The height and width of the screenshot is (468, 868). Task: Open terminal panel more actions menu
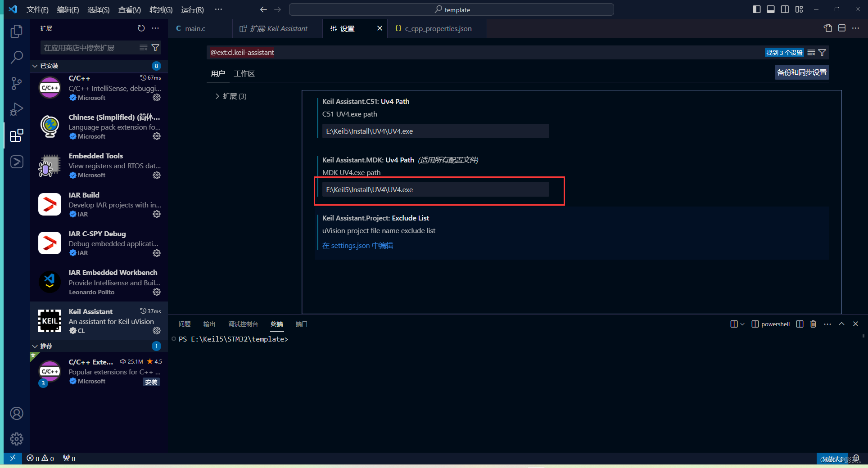pos(827,324)
